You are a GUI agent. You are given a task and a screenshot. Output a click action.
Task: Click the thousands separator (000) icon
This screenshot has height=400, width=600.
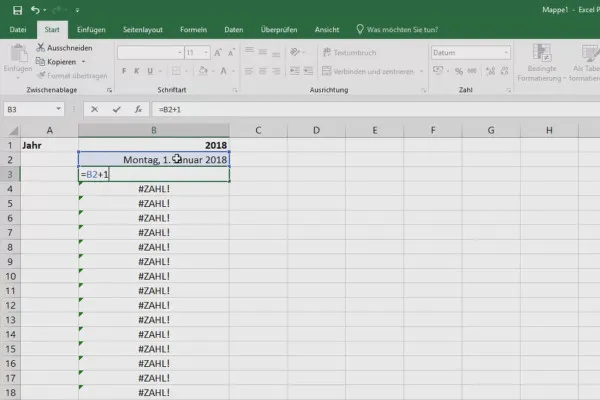(x=472, y=71)
